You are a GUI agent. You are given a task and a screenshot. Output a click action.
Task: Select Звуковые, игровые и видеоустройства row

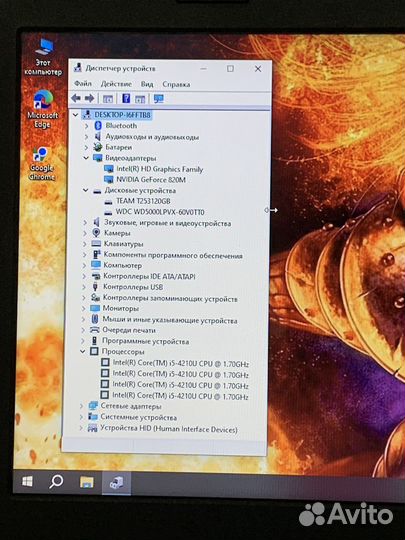[x=168, y=223]
